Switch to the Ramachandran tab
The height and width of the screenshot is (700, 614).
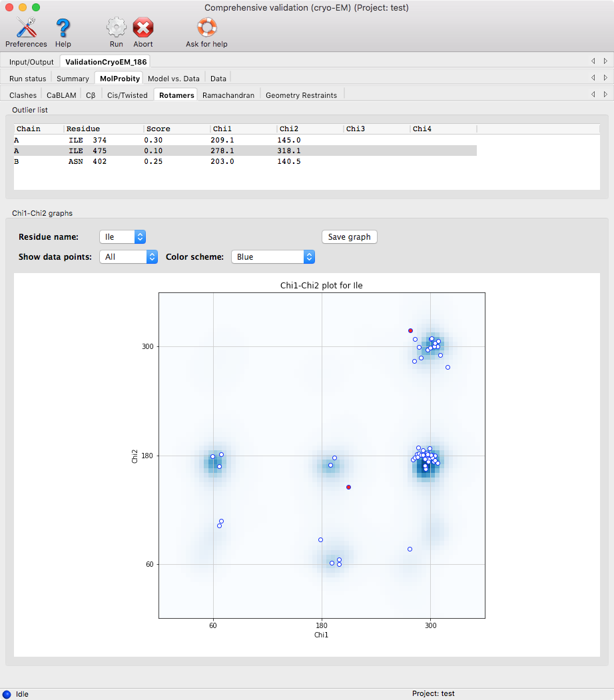click(228, 95)
